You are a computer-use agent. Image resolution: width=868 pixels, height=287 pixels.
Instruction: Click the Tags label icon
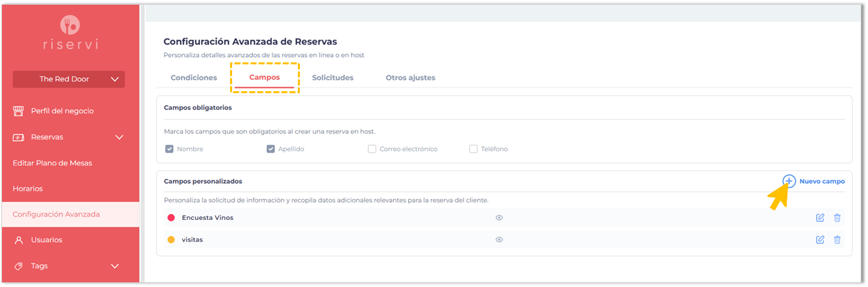(x=18, y=266)
